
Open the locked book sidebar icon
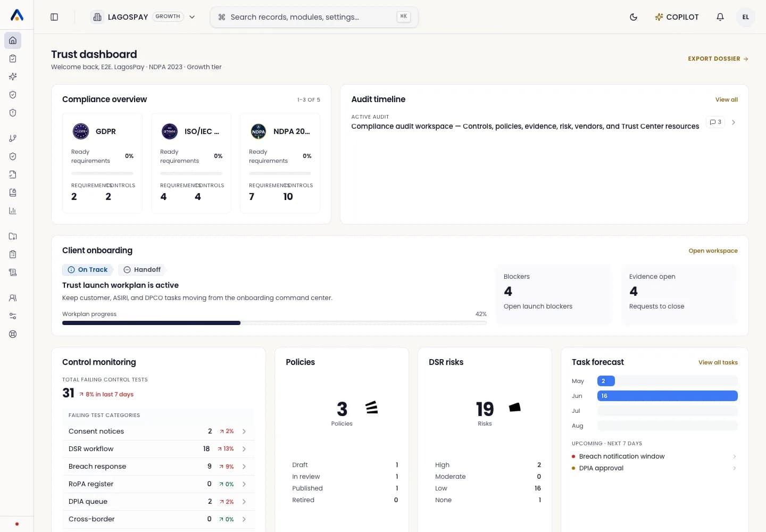coord(13,193)
